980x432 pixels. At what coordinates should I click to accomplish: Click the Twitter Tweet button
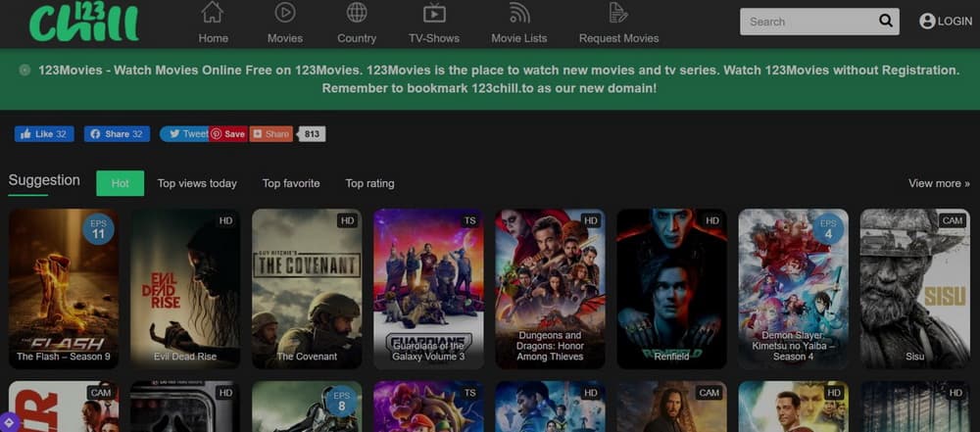pos(185,134)
